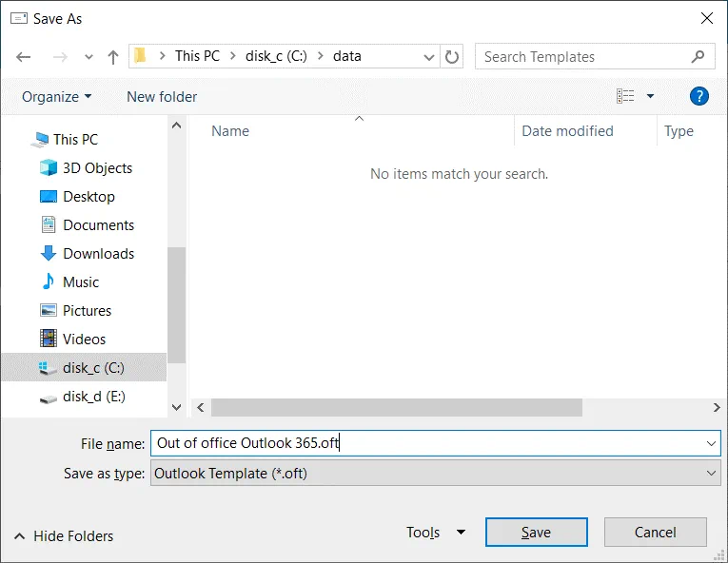Open the Help question mark icon

coord(698,96)
